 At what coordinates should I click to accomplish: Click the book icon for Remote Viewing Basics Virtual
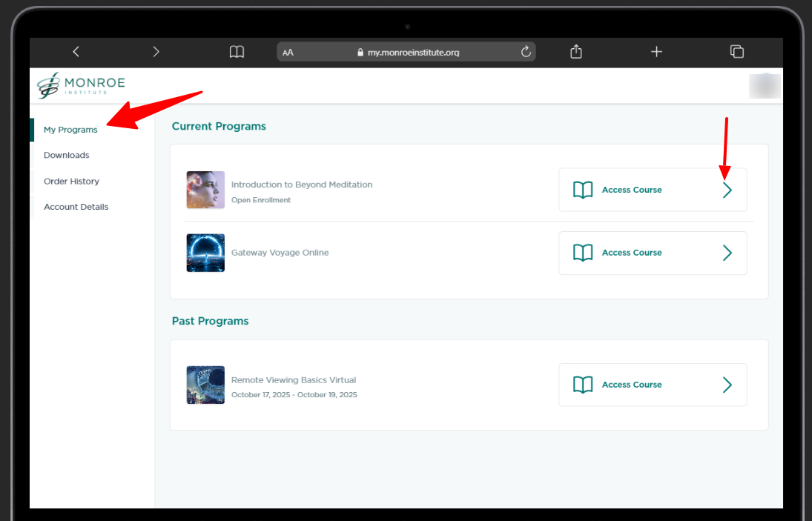(583, 385)
